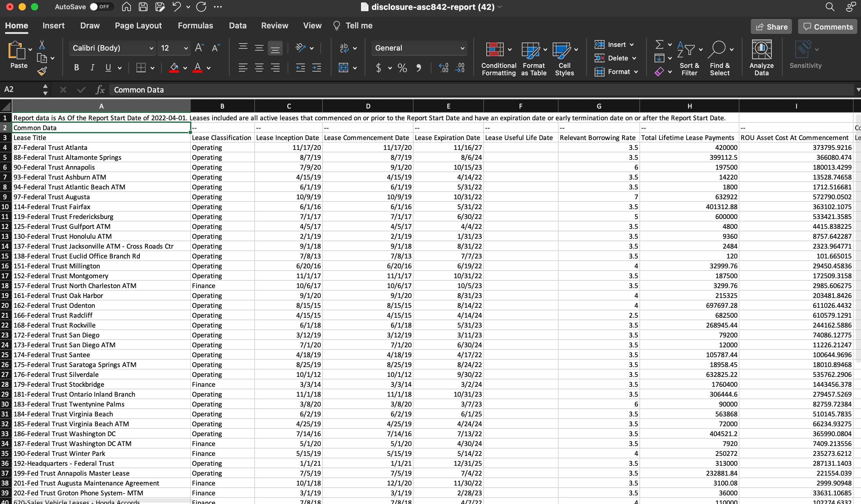Click the Home icon in title bar
The image size is (861, 504).
pyautogui.click(x=127, y=7)
